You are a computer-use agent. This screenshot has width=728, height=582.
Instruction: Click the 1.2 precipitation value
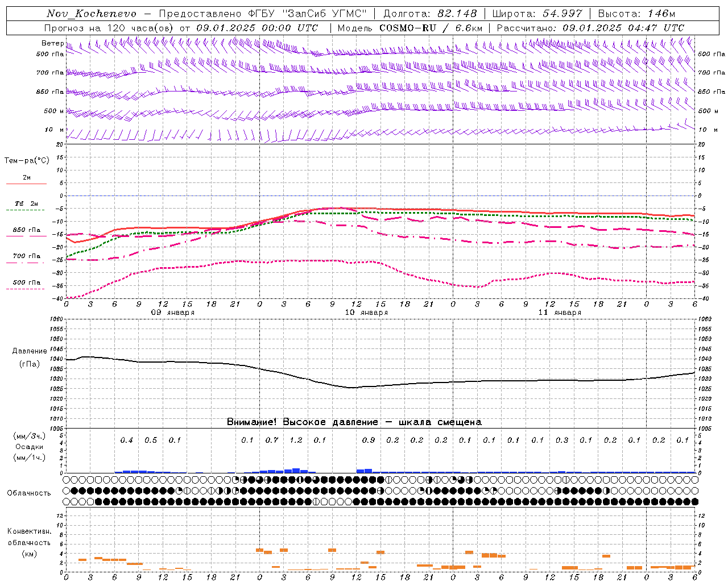[x=296, y=440]
